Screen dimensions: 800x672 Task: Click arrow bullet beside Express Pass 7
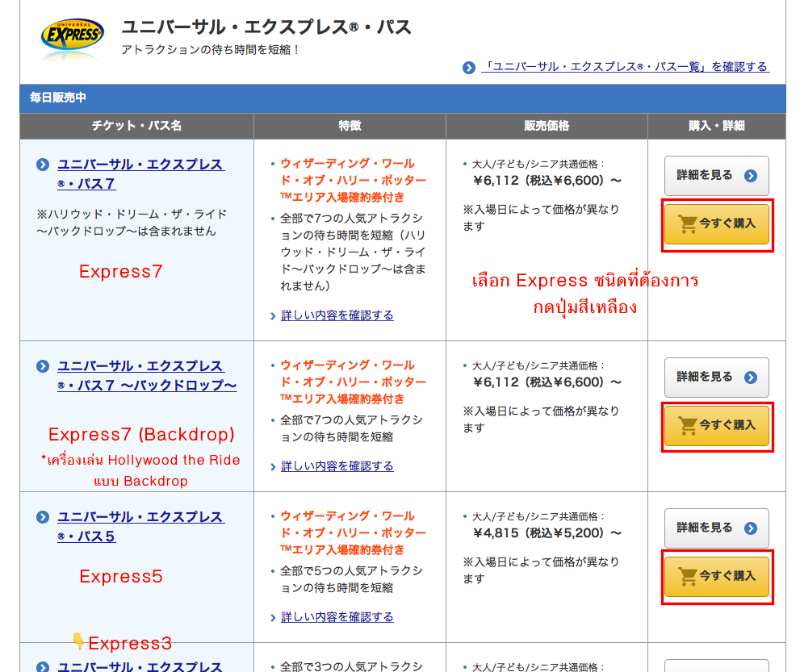click(43, 165)
